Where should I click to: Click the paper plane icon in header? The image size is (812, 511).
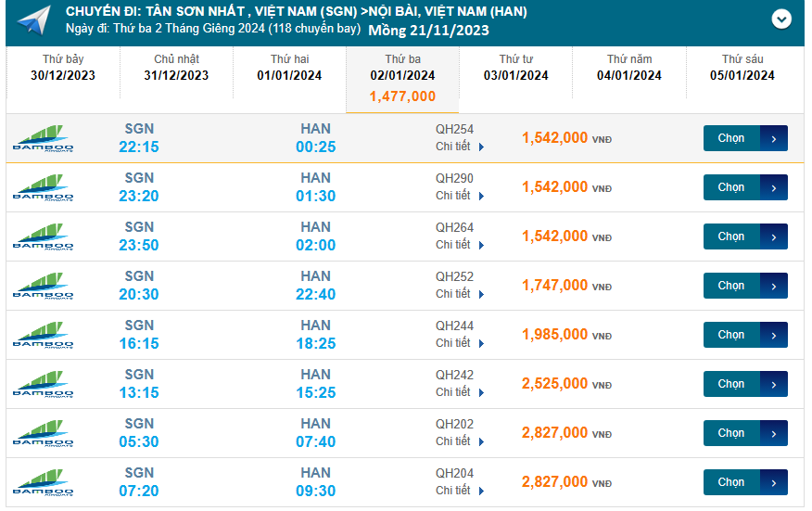click(x=34, y=20)
